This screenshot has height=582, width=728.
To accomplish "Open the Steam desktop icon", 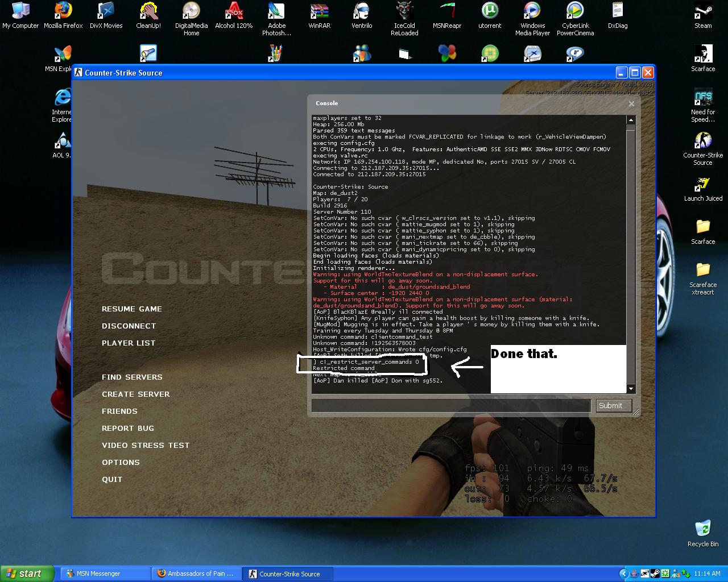I will point(703,14).
